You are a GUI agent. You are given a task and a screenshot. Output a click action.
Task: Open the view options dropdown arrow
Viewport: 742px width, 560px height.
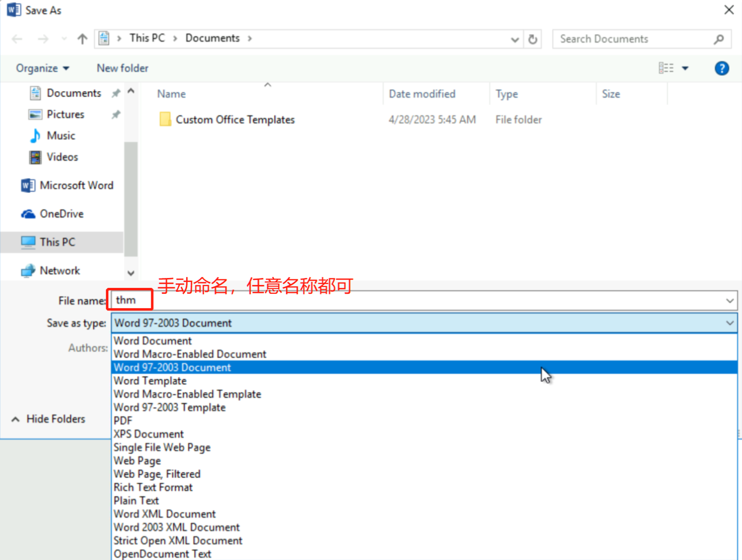685,68
